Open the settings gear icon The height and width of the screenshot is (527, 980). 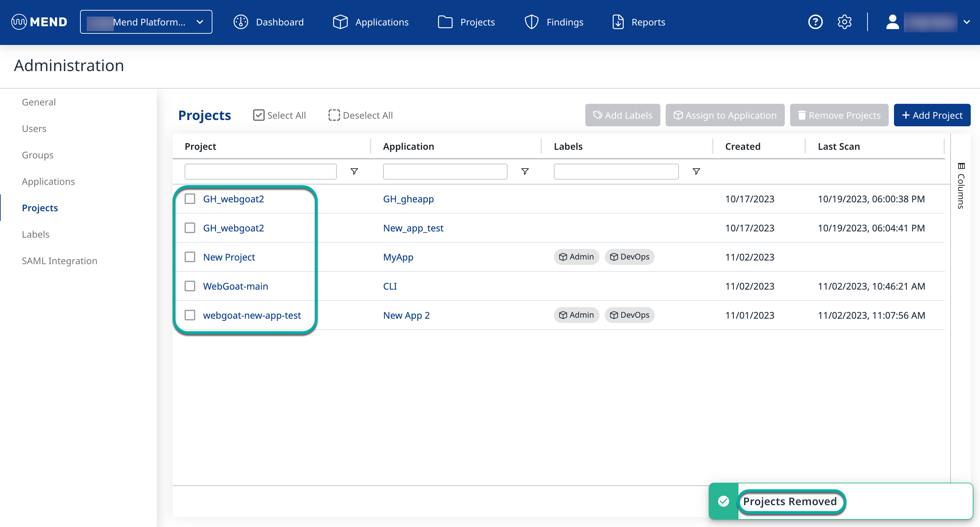pos(844,22)
